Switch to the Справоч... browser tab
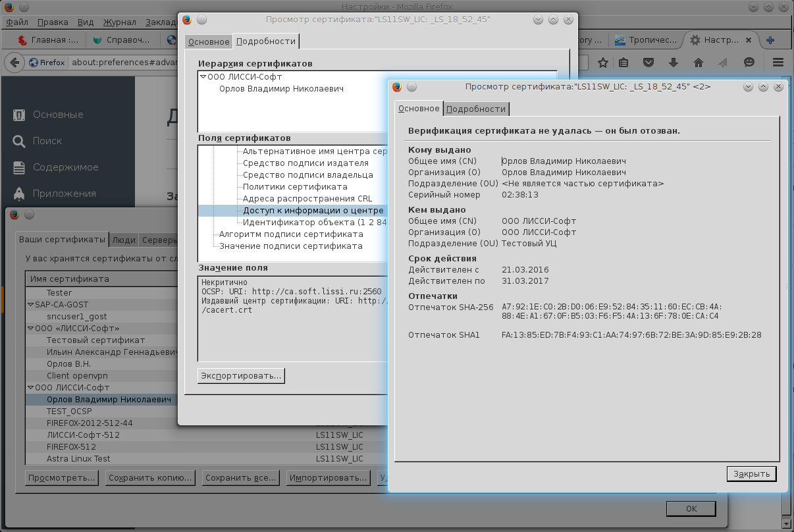794x532 pixels. pos(122,40)
